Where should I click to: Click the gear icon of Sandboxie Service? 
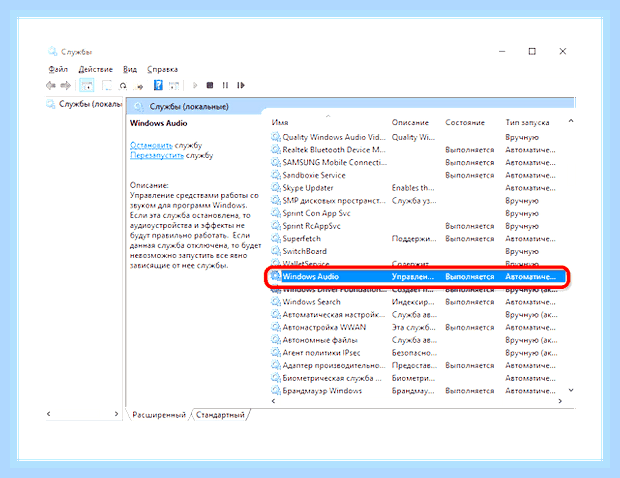pyautogui.click(x=276, y=175)
